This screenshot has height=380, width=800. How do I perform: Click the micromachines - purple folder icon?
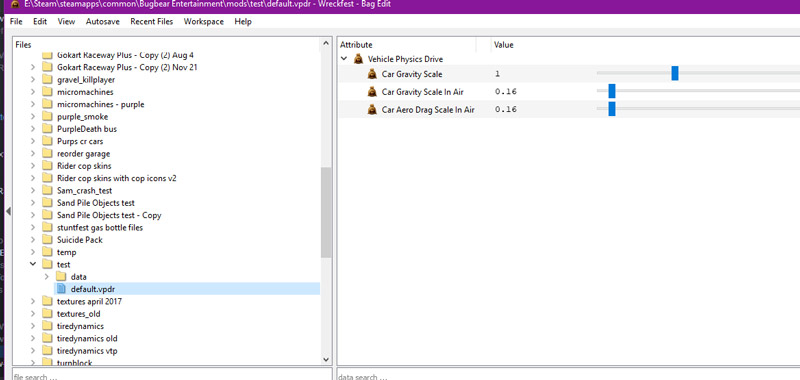(x=47, y=104)
